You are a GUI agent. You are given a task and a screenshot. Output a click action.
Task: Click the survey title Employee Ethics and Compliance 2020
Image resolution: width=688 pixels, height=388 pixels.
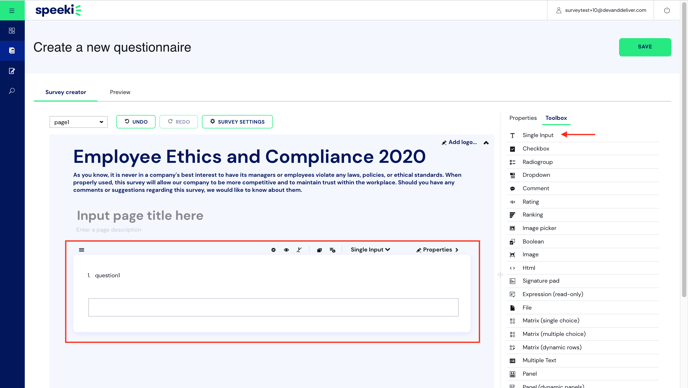[x=249, y=157]
